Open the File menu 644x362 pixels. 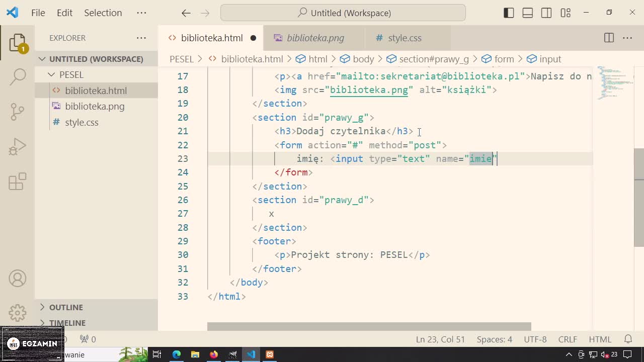(38, 13)
